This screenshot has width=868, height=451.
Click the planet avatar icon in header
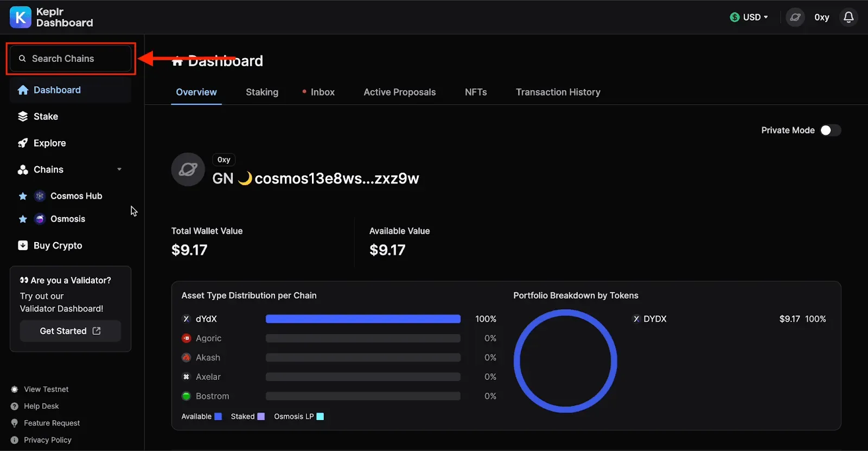795,17
